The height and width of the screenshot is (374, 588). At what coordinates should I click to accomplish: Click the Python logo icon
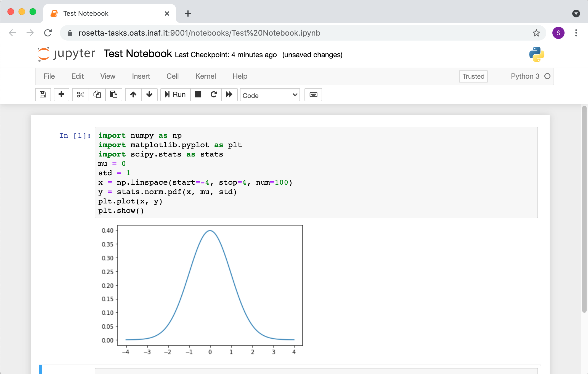[x=536, y=54]
